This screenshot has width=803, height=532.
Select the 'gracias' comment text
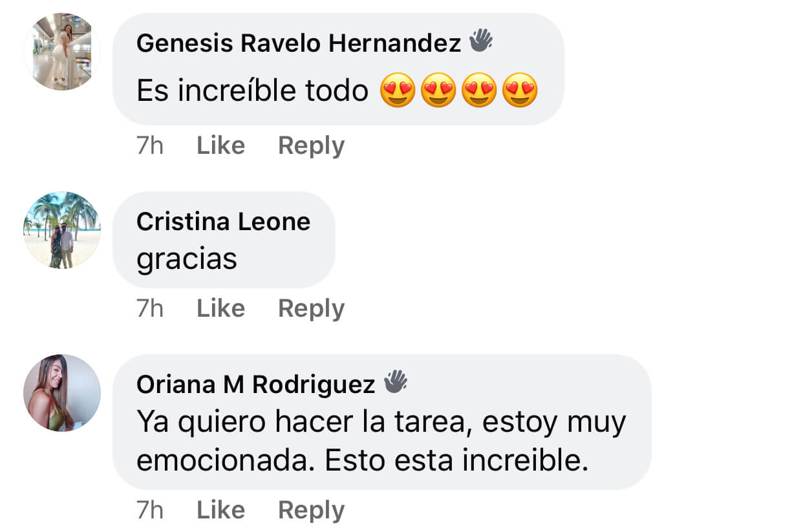coord(187,259)
